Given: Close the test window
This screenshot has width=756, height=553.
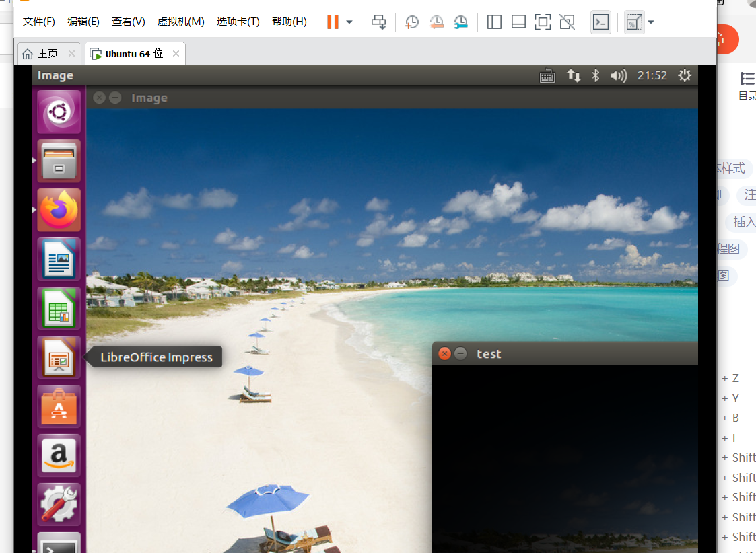Looking at the screenshot, I should (x=444, y=354).
